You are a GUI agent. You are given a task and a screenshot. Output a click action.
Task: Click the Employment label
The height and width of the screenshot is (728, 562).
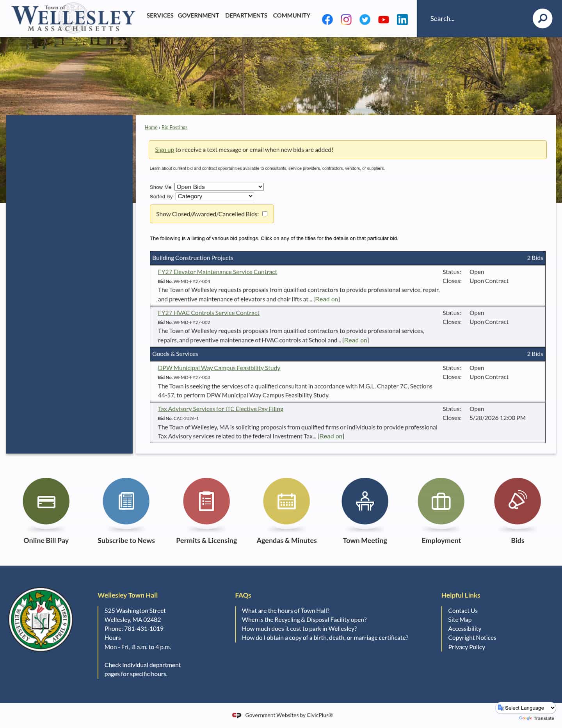point(441,541)
